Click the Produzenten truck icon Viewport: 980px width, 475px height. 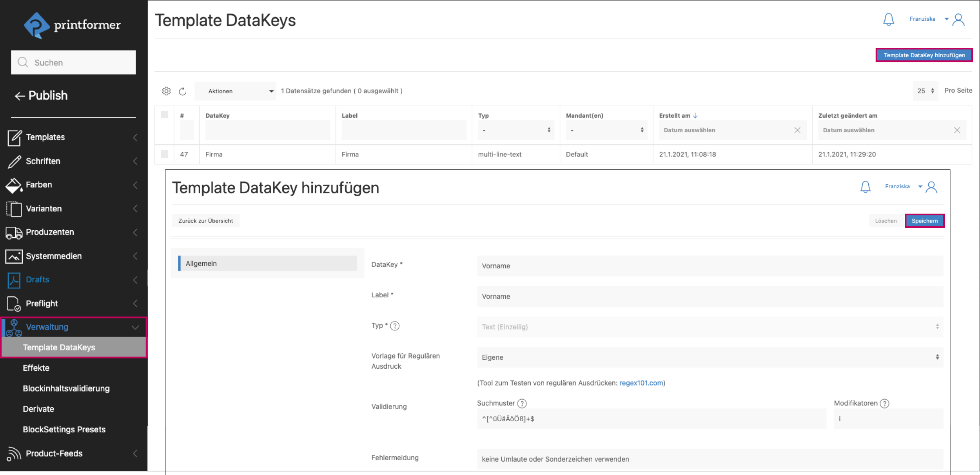(14, 233)
